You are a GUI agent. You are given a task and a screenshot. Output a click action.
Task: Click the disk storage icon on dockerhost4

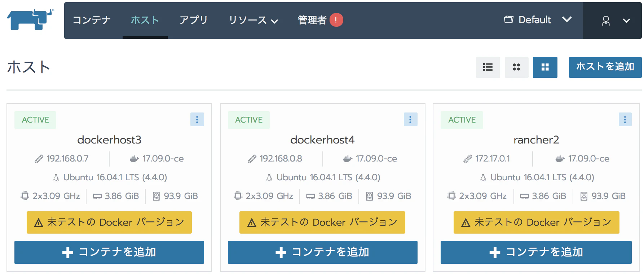[x=370, y=196]
